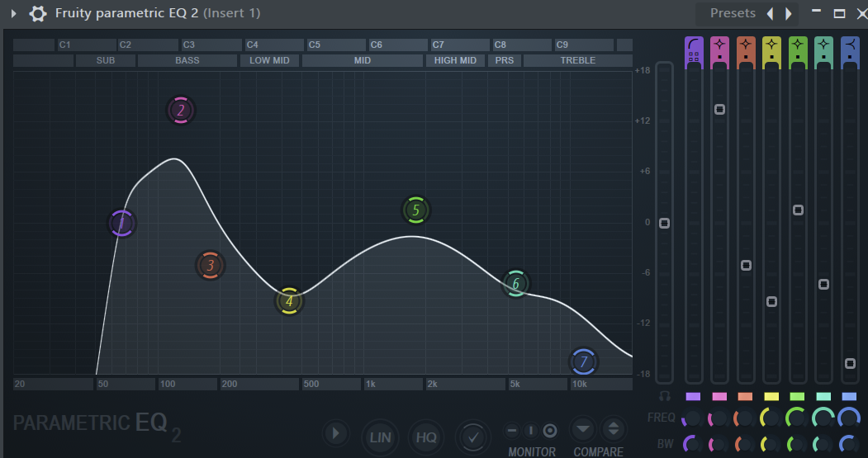Select band 2 node on the EQ graph
The width and height of the screenshot is (868, 458).
(181, 110)
